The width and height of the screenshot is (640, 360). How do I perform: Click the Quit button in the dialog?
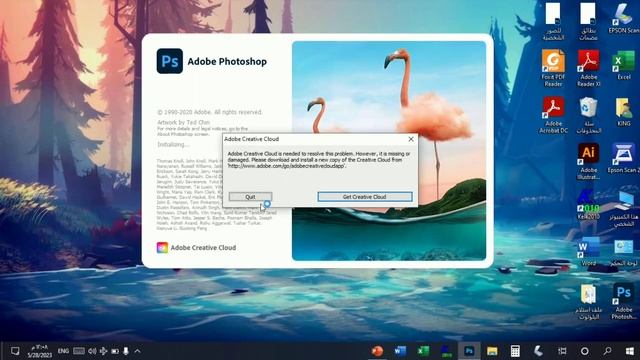pos(250,197)
